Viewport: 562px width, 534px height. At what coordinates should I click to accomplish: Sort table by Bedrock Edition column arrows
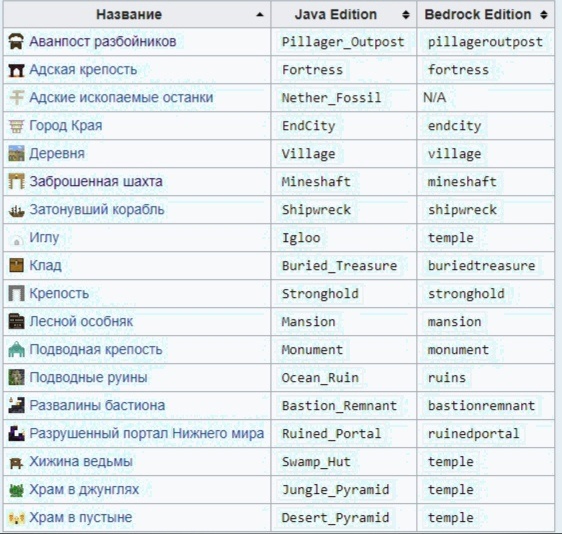544,15
